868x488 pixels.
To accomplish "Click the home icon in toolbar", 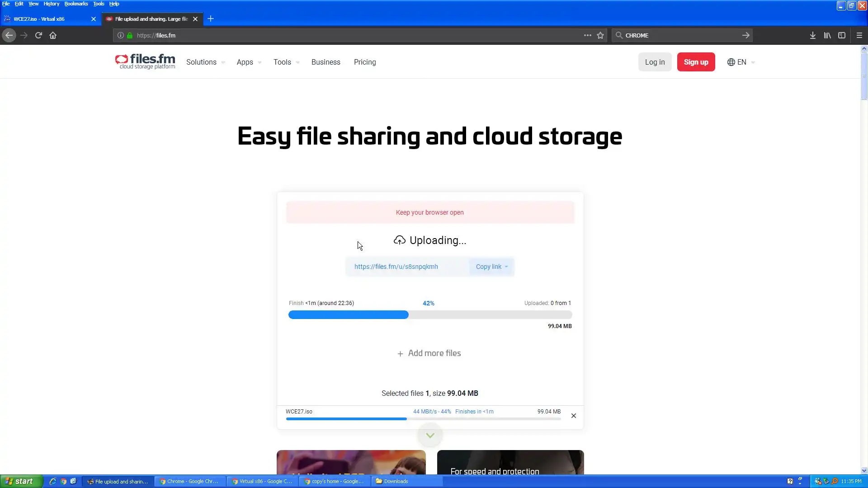I will pos(53,35).
